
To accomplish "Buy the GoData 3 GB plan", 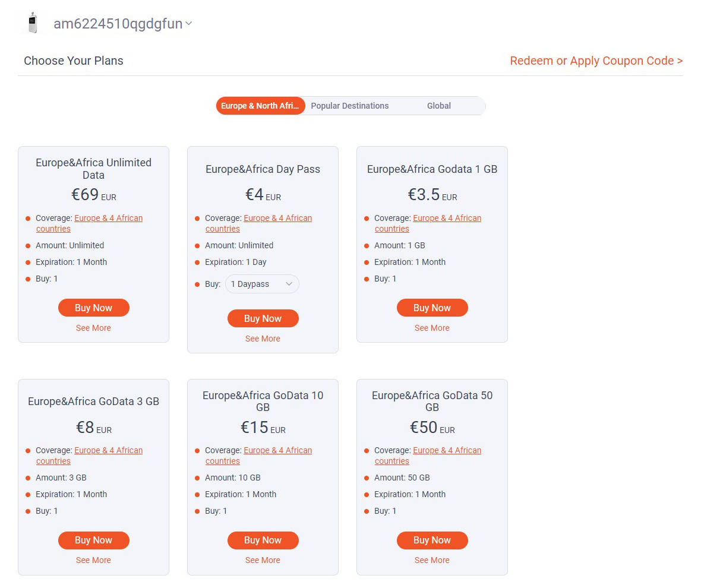I will [93, 540].
